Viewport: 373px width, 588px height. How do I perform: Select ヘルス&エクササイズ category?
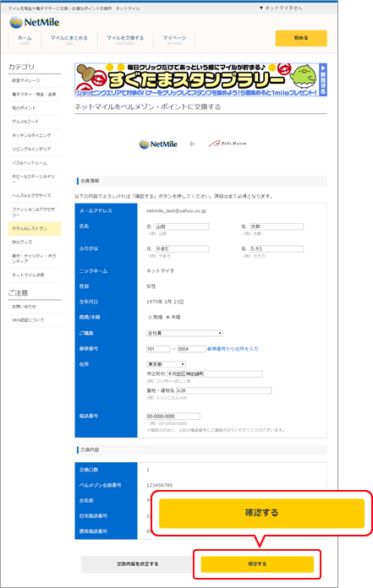coord(35,196)
